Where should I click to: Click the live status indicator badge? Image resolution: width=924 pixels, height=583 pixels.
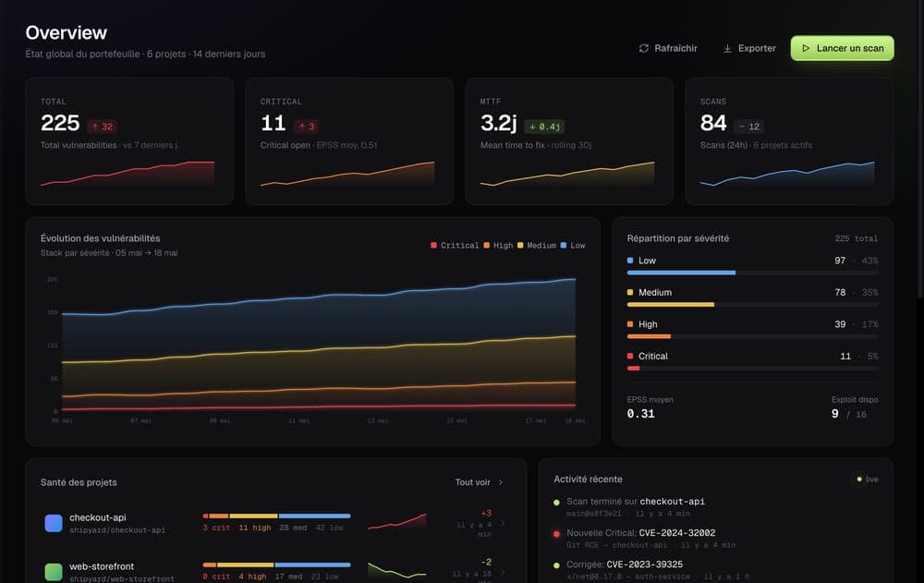pyautogui.click(x=867, y=480)
